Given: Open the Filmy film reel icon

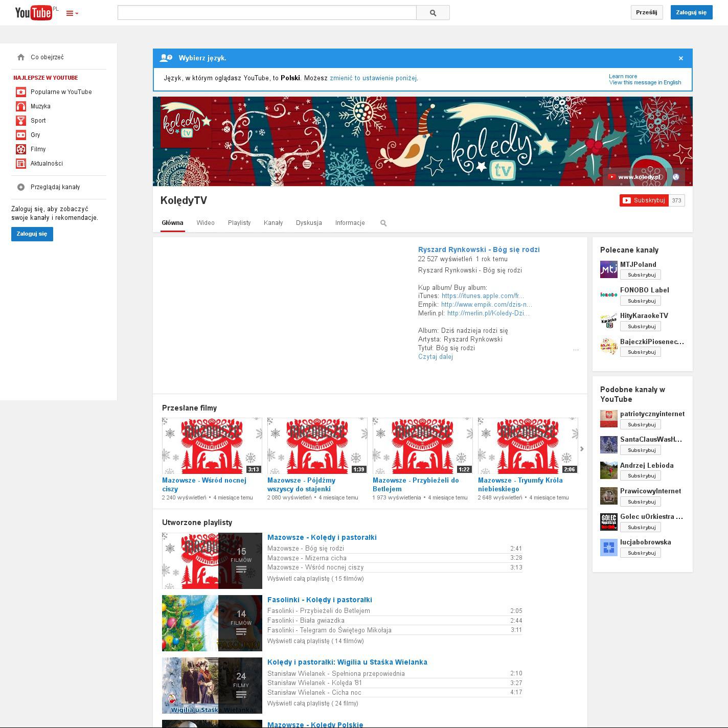Looking at the screenshot, I should [21, 149].
